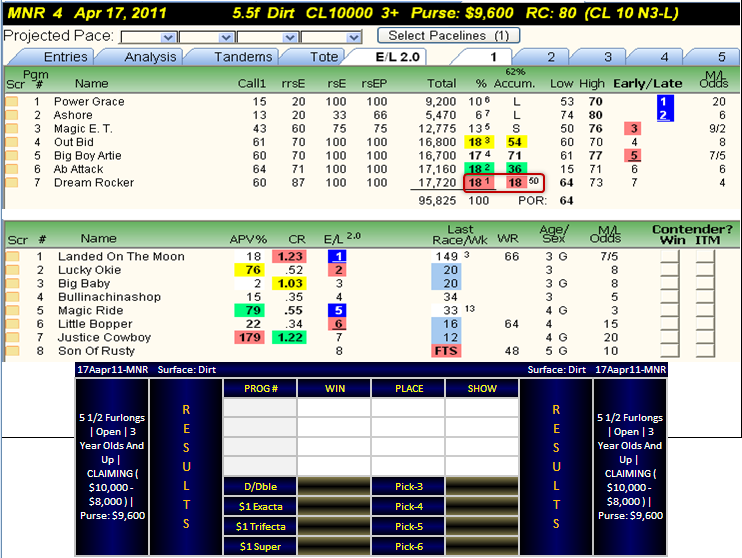Viewport: 742px width, 558px height.
Task: Click the APV% column header
Action: tap(248, 239)
